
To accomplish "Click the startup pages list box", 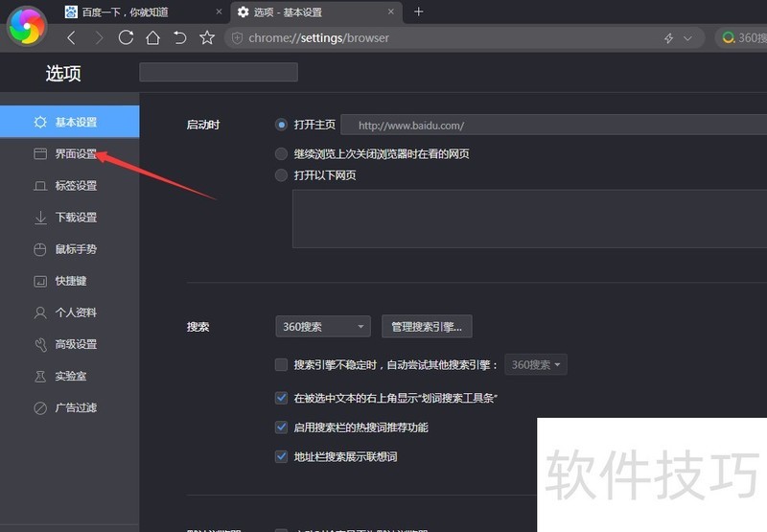I will click(x=530, y=220).
